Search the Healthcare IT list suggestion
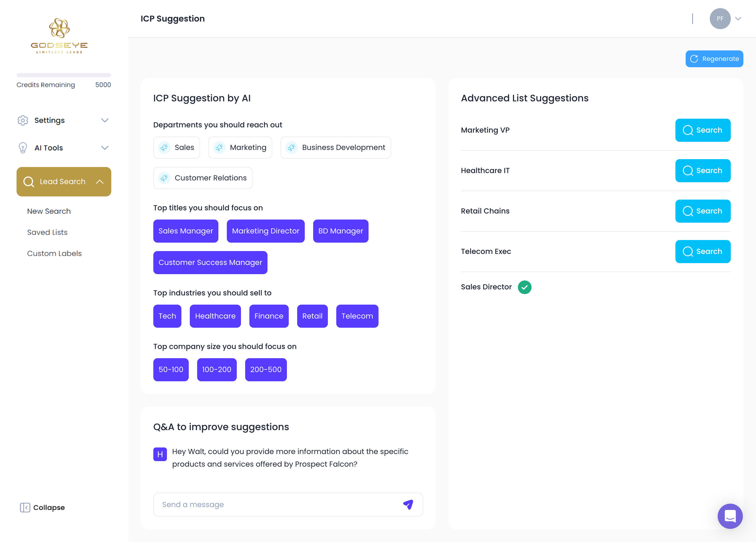 (702, 170)
